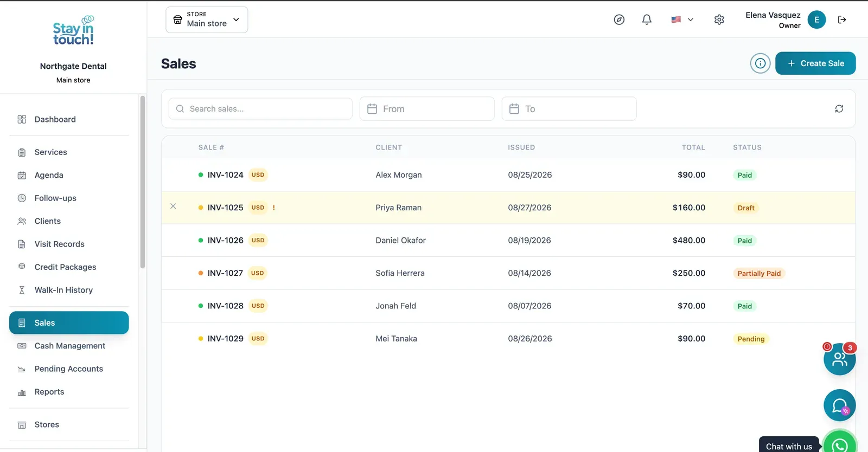The height and width of the screenshot is (452, 868).
Task: Expand the Main store selector dropdown
Action: pyautogui.click(x=207, y=20)
